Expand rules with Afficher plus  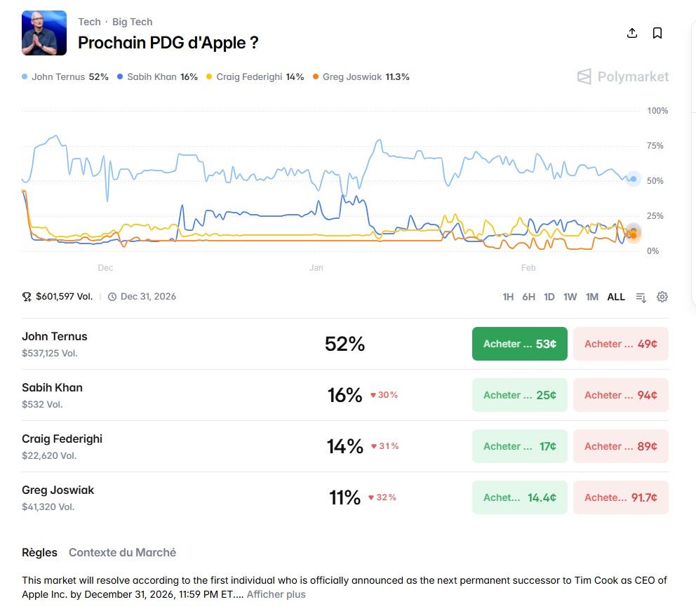[276, 594]
